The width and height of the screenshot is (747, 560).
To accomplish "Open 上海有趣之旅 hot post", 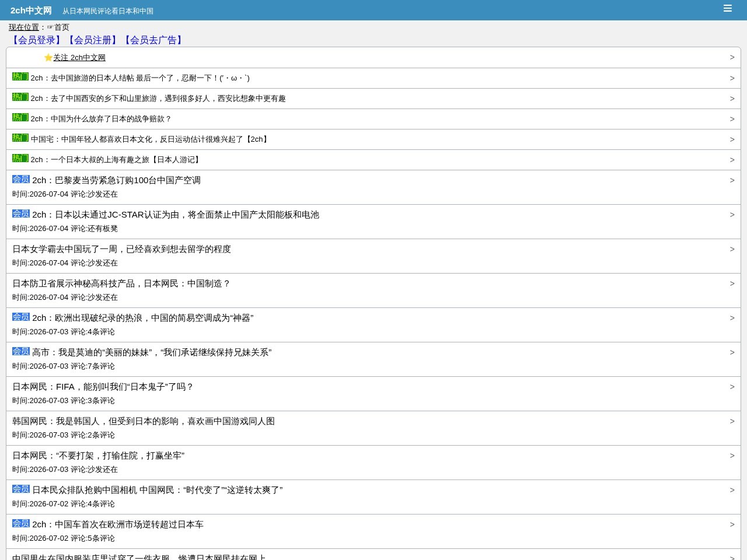I will click(x=116, y=160).
